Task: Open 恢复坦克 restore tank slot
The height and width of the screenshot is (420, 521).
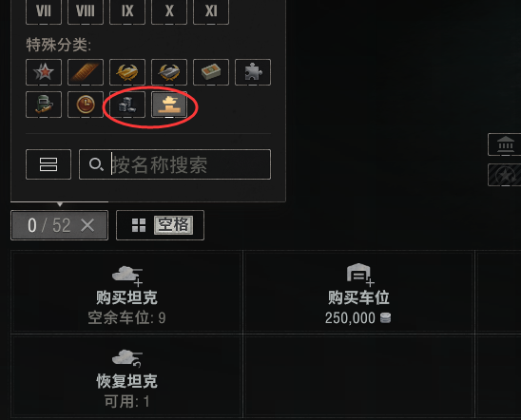Action: coord(127,376)
